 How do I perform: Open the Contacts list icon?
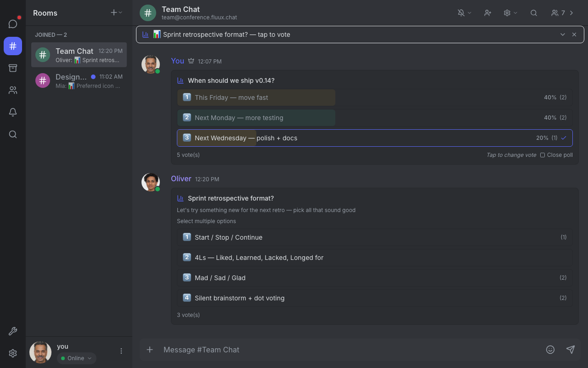click(x=13, y=90)
